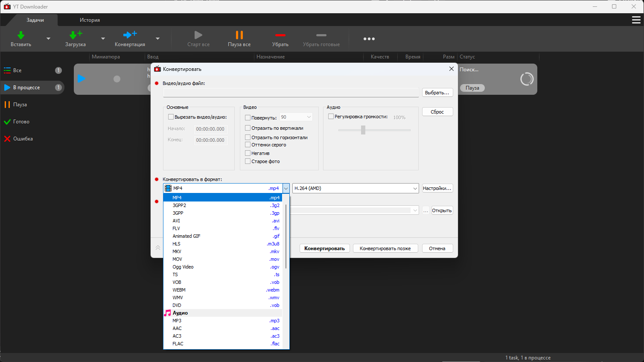Click the Выбрать... file browse button
The height and width of the screenshot is (362, 644).
[x=437, y=93]
